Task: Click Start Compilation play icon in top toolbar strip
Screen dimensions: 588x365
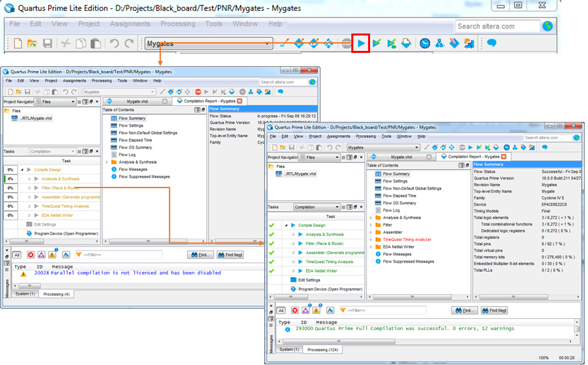Action: 361,44
